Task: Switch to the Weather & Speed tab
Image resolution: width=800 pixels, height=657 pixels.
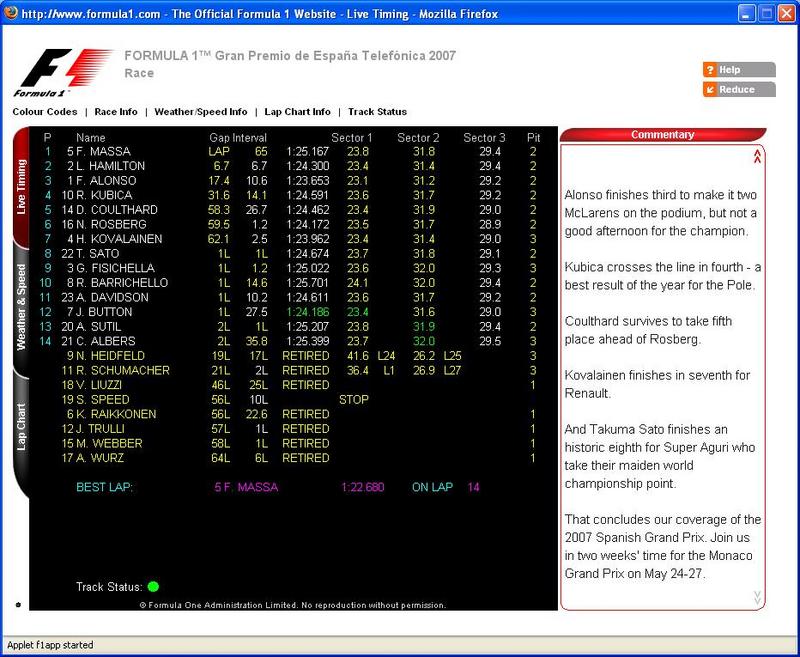Action: pos(21,307)
